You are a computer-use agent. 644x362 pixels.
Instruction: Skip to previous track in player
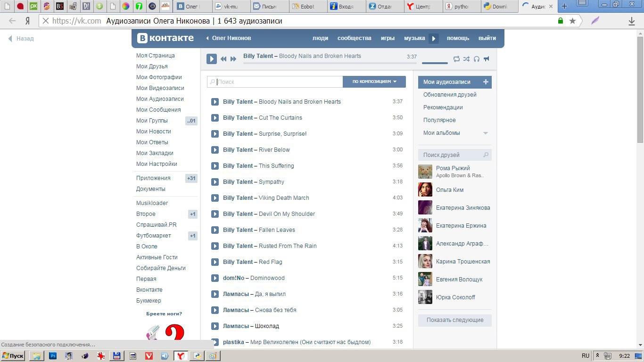(x=223, y=59)
